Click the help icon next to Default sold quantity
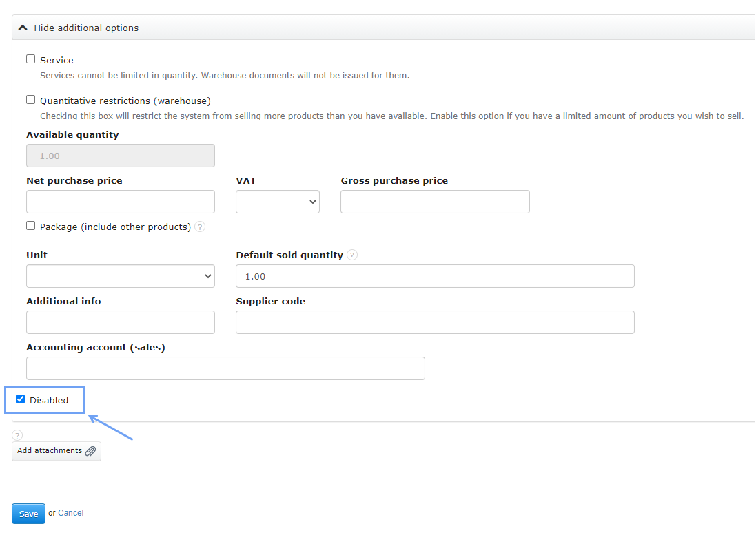 352,255
